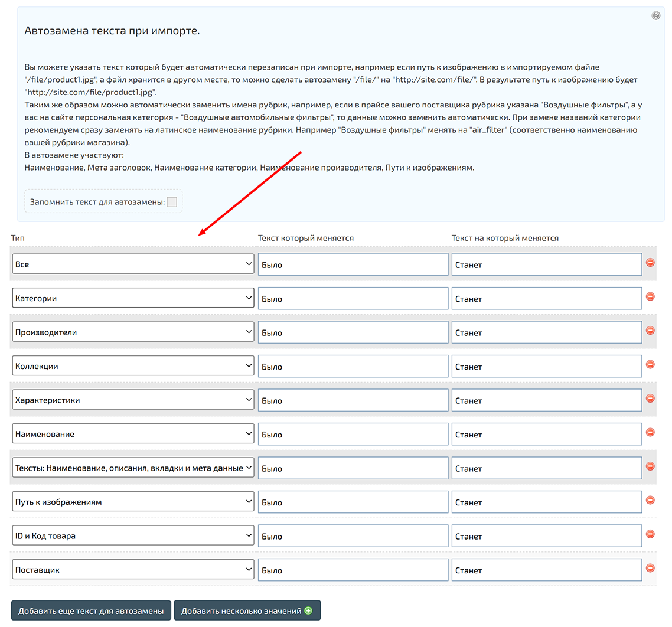The width and height of the screenshot is (672, 627).
Task: Remove the 'ID и Код товара' row
Action: tap(650, 536)
